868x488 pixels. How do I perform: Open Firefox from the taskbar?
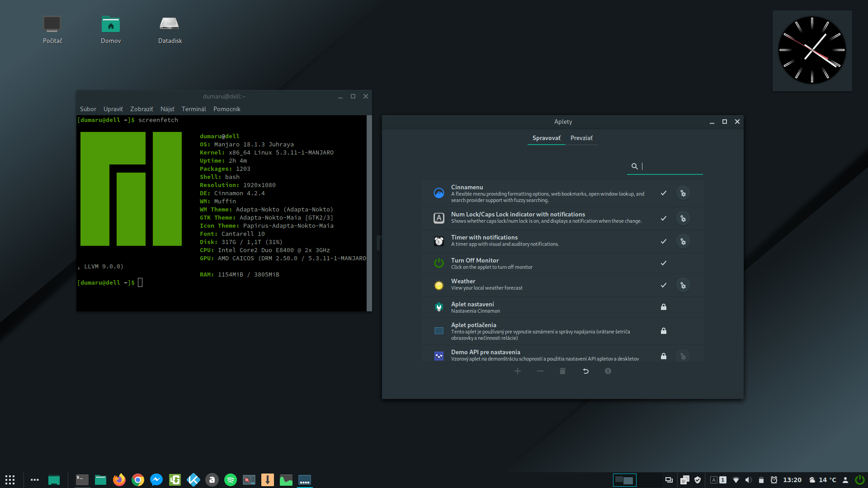pyautogui.click(x=119, y=480)
